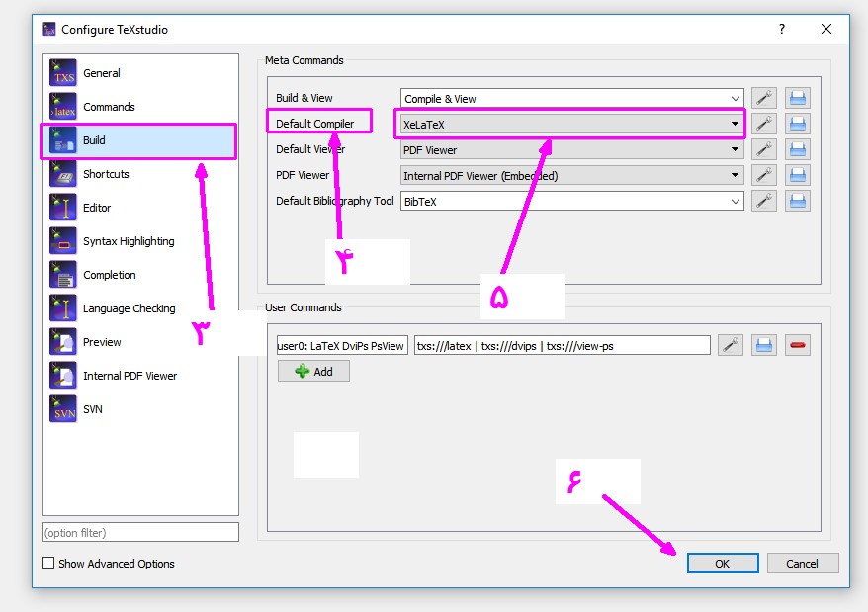Screen dimensions: 868x612
Task: Edit the txs:///latex command field
Action: pyautogui.click(x=562, y=346)
